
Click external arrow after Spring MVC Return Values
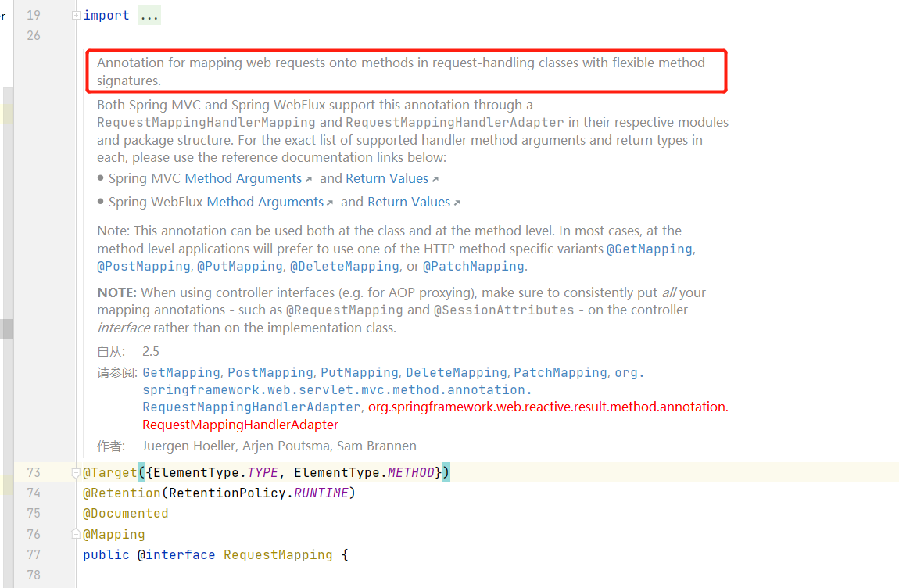click(x=435, y=180)
